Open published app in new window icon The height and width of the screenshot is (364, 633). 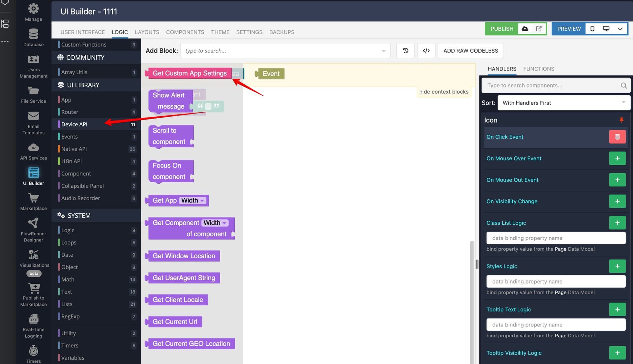[x=539, y=29]
